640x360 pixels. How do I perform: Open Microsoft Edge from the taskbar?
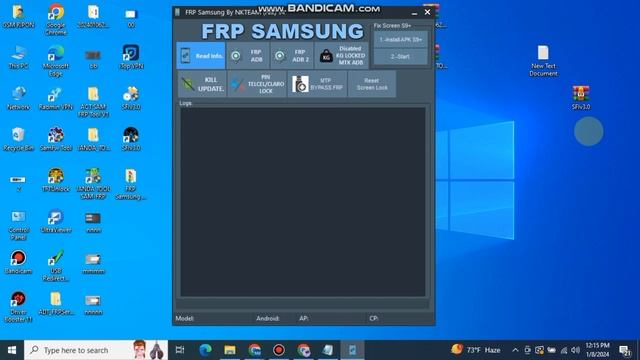point(205,350)
